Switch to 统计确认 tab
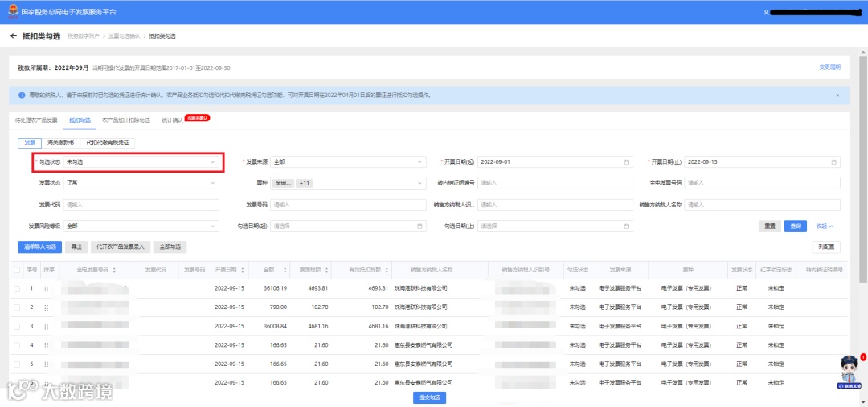 coord(172,120)
